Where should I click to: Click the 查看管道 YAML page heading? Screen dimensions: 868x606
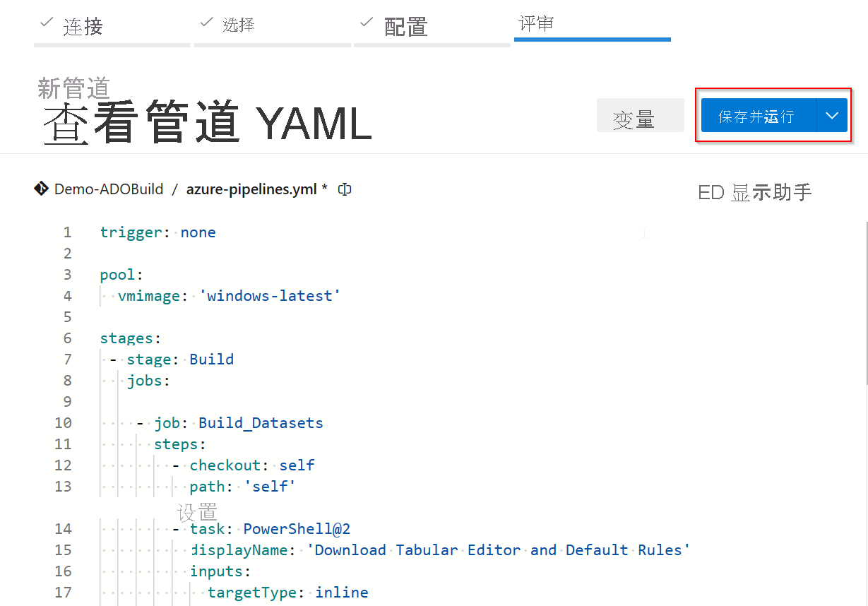coord(207,123)
